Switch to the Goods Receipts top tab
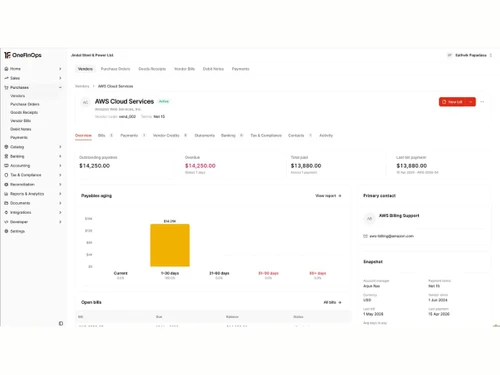This screenshot has width=500, height=375. pos(152,69)
